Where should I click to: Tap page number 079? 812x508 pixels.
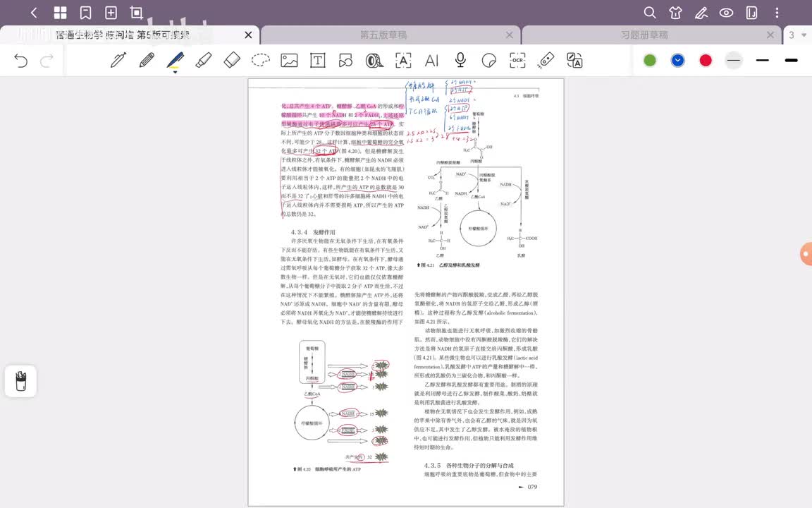click(x=532, y=487)
